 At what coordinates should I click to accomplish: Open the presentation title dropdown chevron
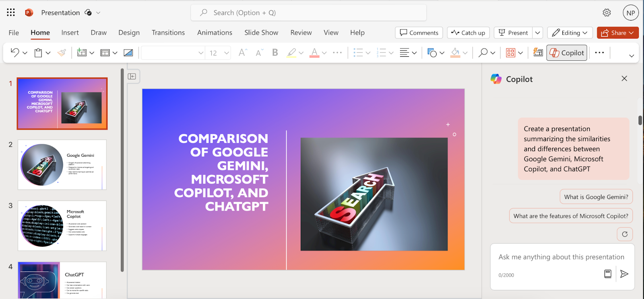click(x=98, y=13)
